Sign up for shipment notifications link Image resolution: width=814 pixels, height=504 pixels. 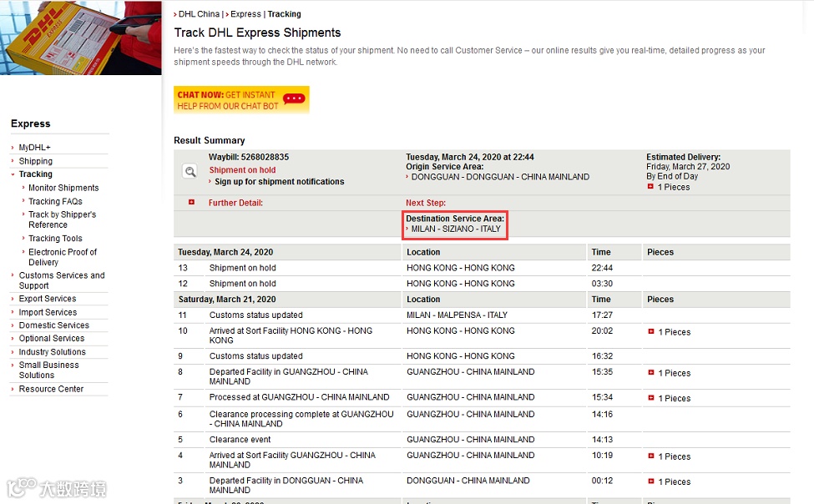(280, 182)
